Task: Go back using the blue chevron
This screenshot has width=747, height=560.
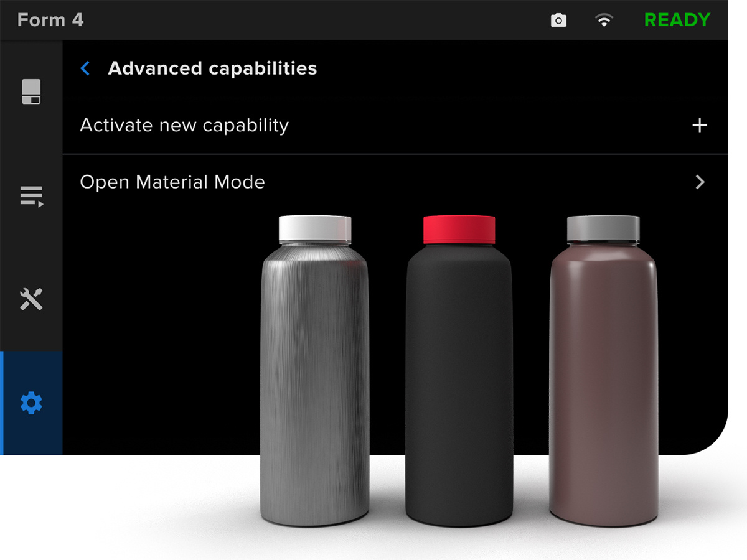Action: click(x=85, y=68)
